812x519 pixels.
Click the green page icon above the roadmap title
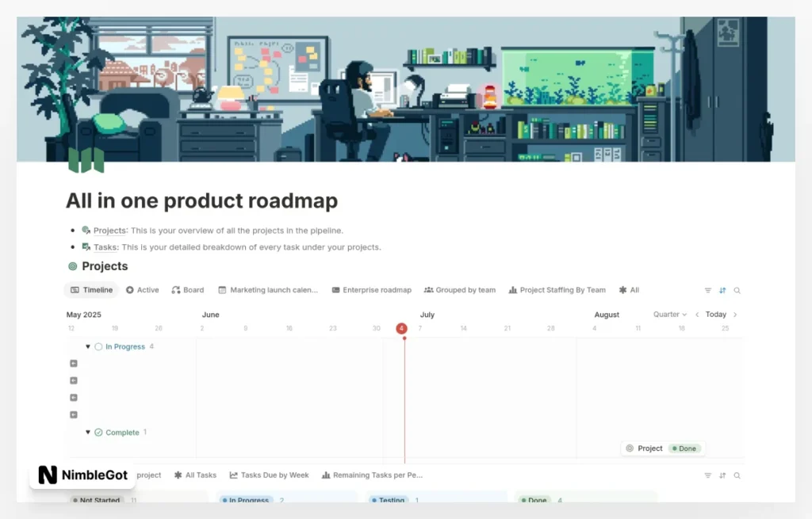coord(86,162)
